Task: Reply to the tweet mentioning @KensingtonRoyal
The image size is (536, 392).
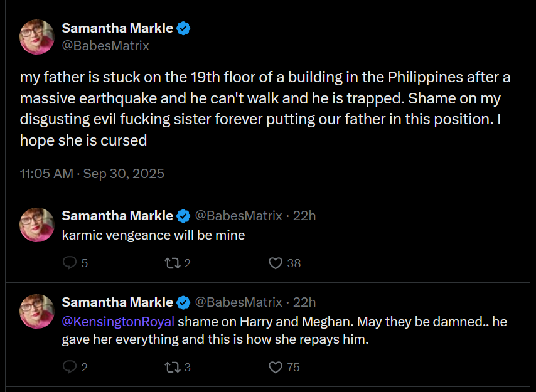Action: (70, 367)
